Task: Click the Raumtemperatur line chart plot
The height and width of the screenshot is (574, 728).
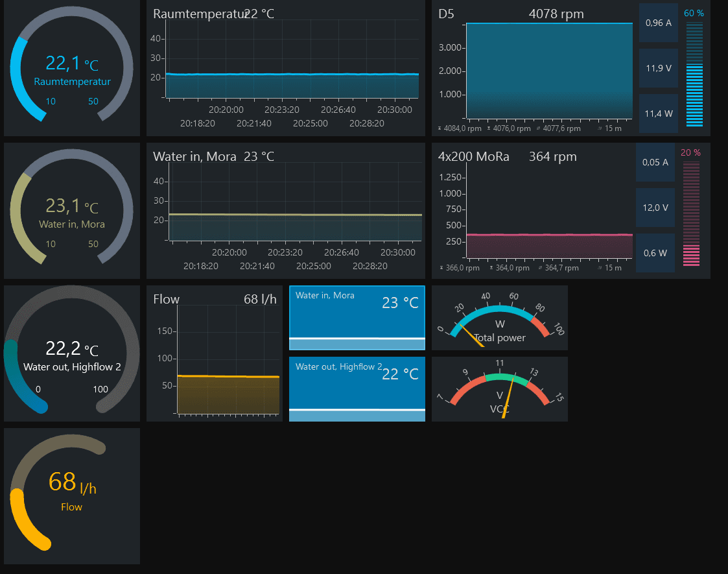Action: 292,59
